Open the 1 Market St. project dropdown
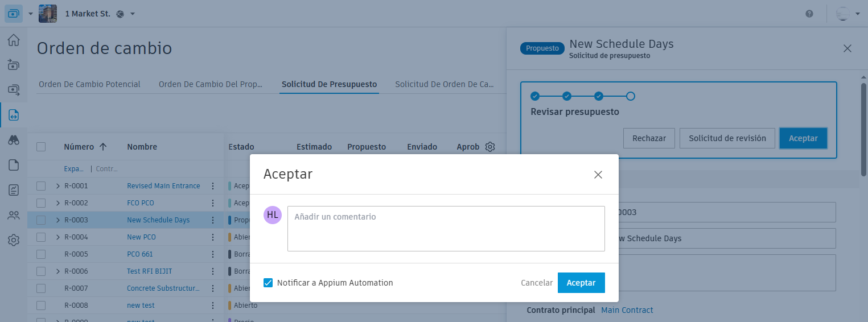868x322 pixels. tap(133, 14)
